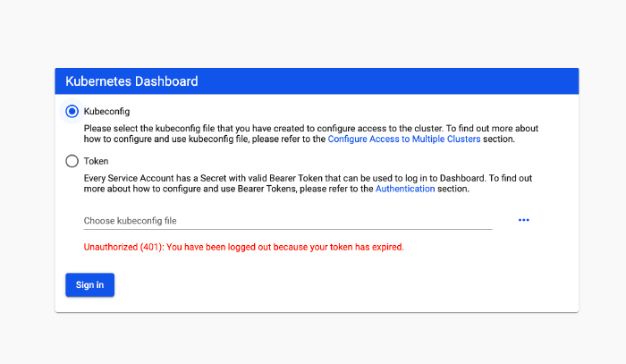This screenshot has height=364, width=626.
Task: Click the three-dots file browse icon
Action: pyautogui.click(x=524, y=220)
